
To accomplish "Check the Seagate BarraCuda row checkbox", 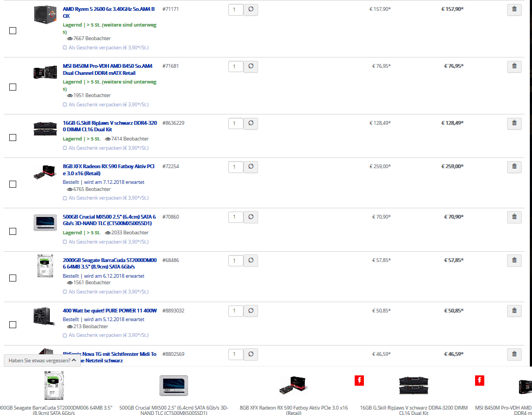I will click(x=12, y=278).
